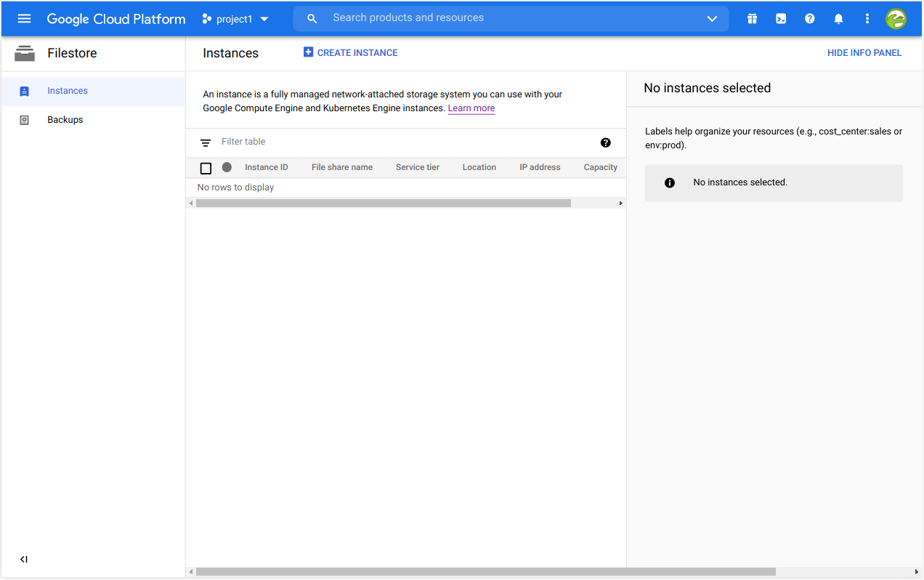The image size is (924, 580).
Task: Click the table's horizontal scrollbar
Action: click(x=383, y=204)
